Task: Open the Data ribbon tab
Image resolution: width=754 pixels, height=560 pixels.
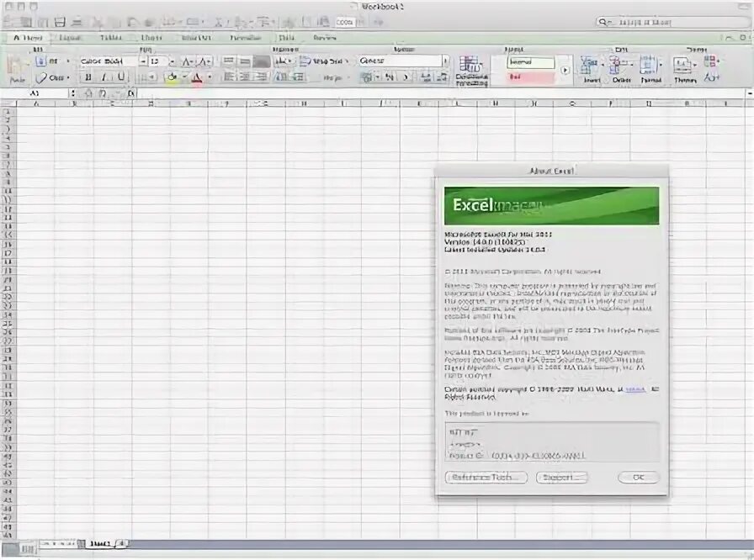Action: [287, 38]
